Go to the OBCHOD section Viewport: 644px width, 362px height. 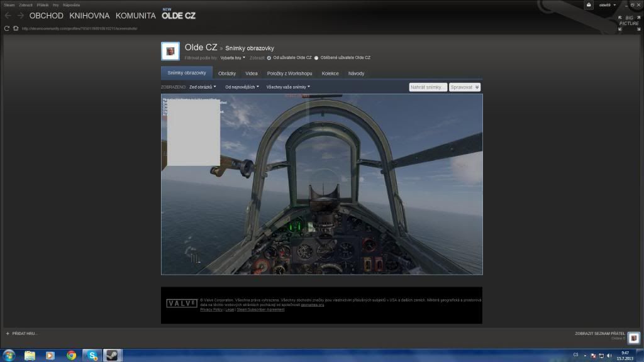pyautogui.click(x=46, y=16)
